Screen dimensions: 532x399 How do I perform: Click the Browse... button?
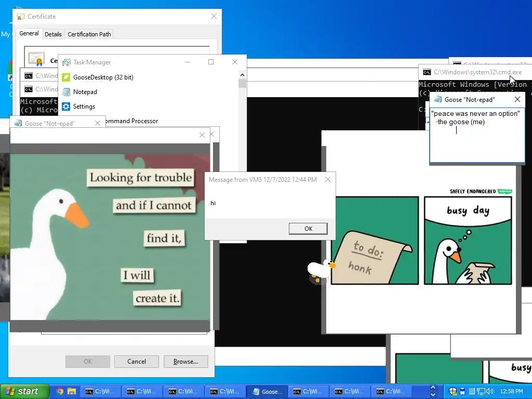pos(185,362)
